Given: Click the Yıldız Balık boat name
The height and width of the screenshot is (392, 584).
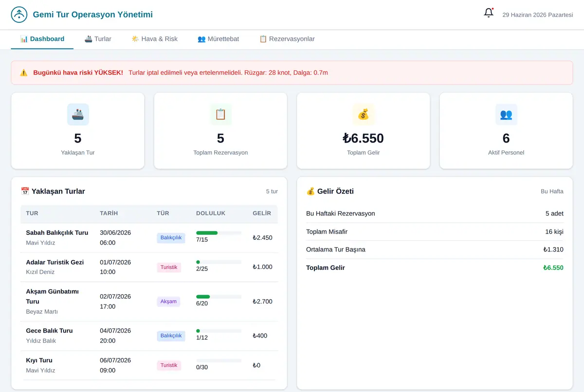Looking at the screenshot, I should 41,341.
